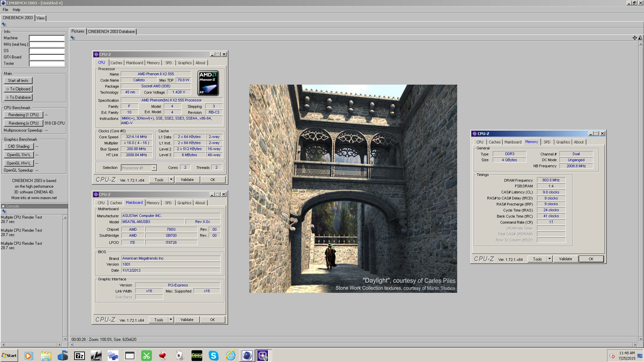Click the Start button
This screenshot has height=362, width=644.
[x=9, y=356]
